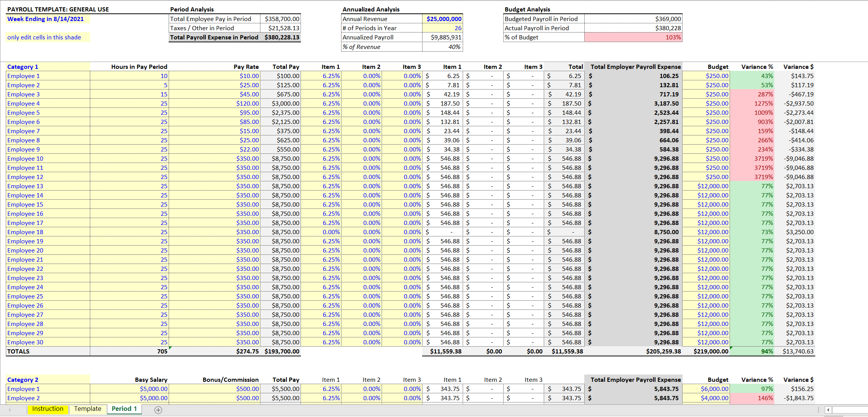Image resolution: width=868 pixels, height=417 pixels.
Task: Select the Employee 1 name cell in Category 1
Action: click(x=48, y=76)
